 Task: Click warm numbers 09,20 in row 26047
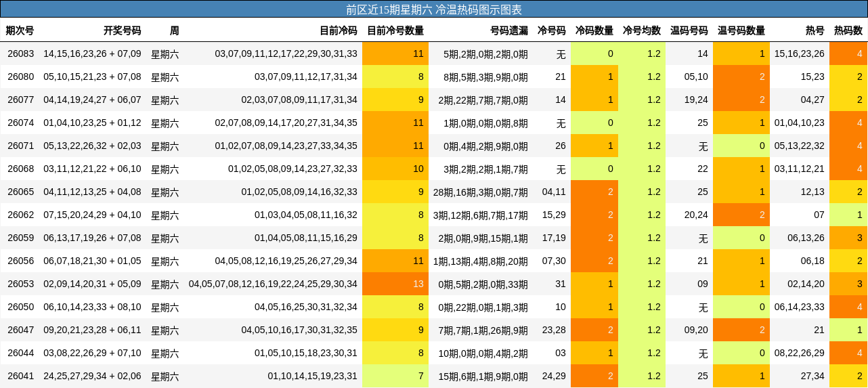pos(696,330)
